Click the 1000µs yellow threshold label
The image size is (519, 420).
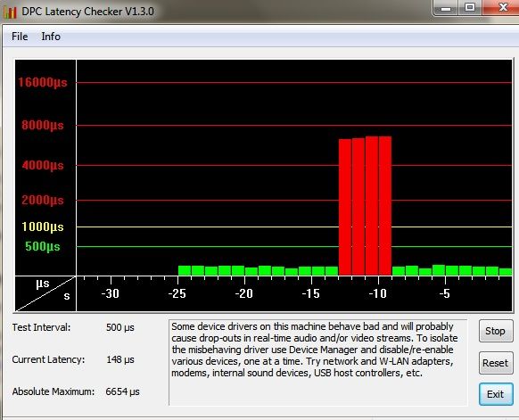[x=43, y=226]
